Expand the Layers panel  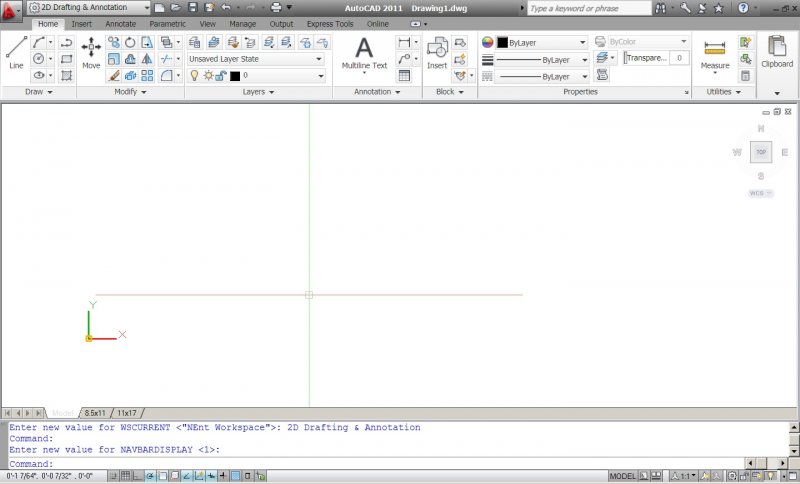258,92
